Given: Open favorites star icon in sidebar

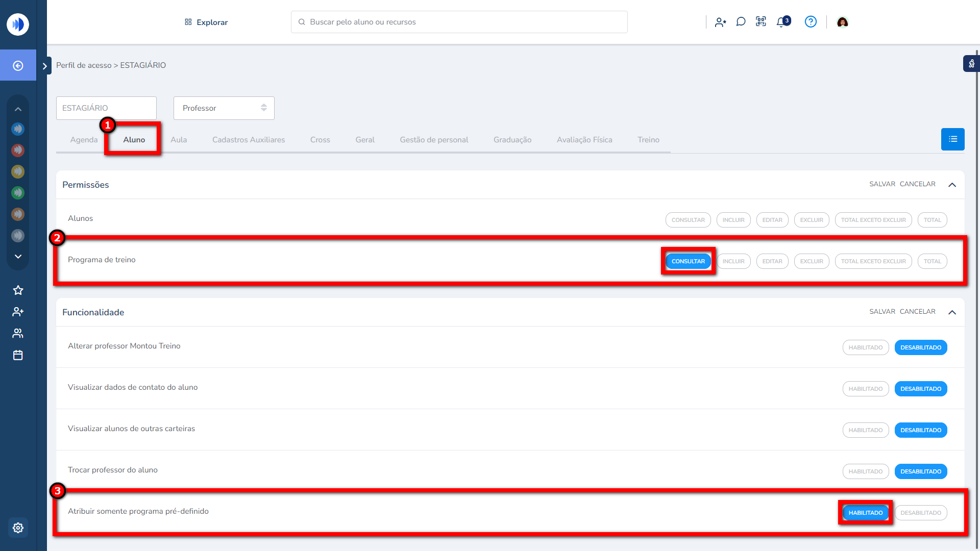Looking at the screenshot, I should [x=18, y=290].
